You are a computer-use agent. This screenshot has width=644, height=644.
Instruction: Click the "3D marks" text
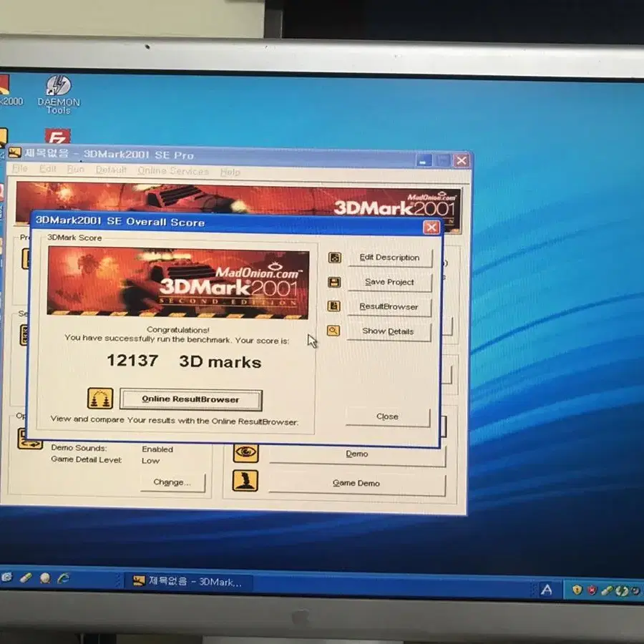[220, 362]
